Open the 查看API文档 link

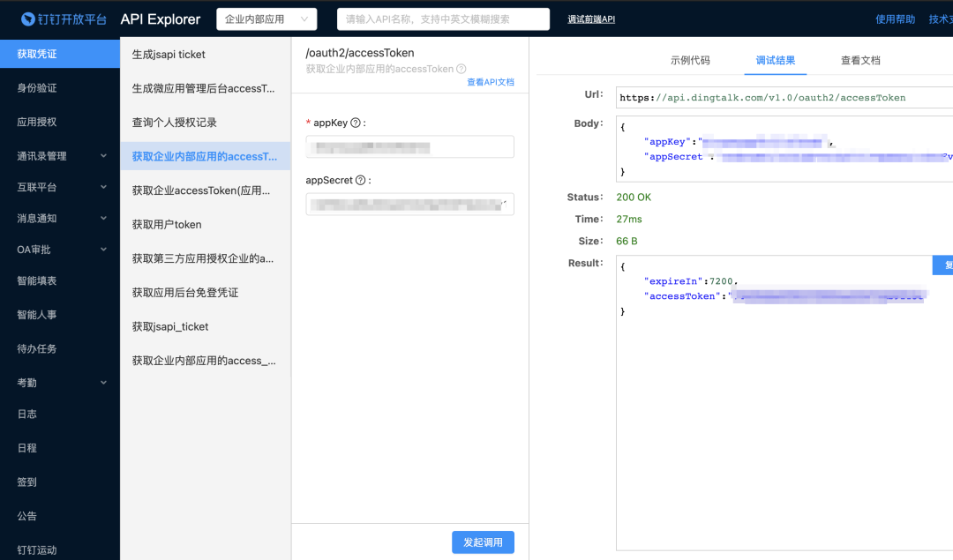pos(490,82)
